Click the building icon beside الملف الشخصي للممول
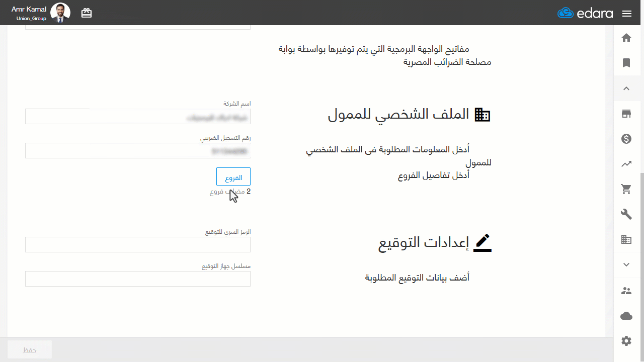The image size is (644, 362). point(482,115)
